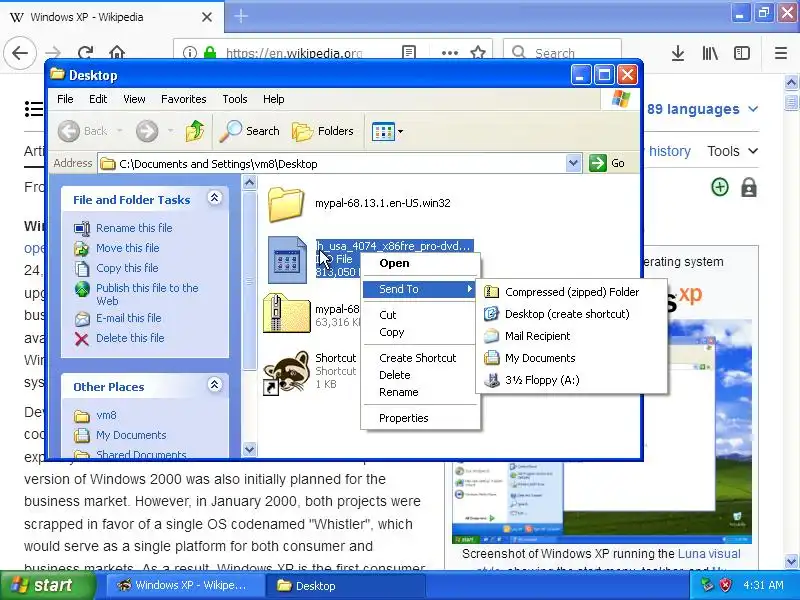Screen dimensions: 800x600
Task: Click the Start button
Action: pyautogui.click(x=47, y=585)
